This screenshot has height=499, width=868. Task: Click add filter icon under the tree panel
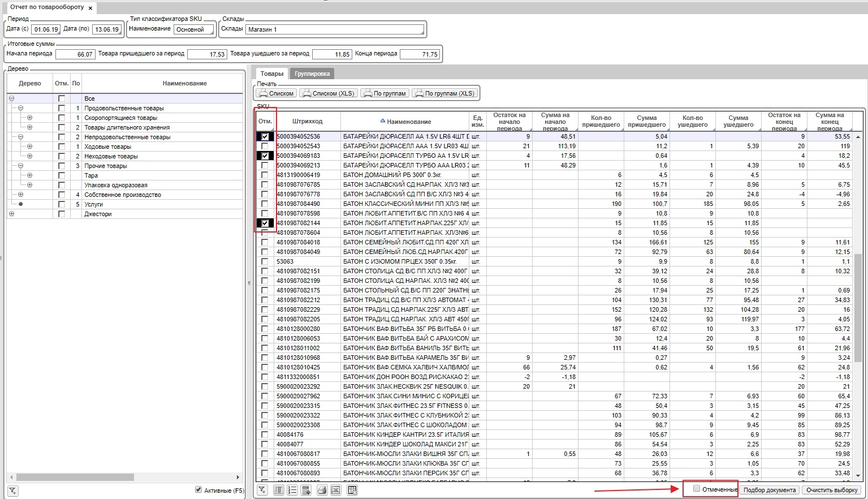12,491
